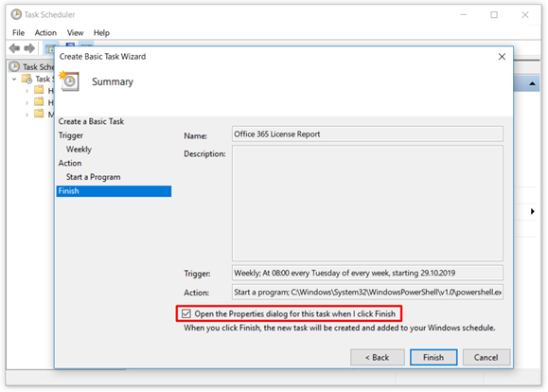
Task: Select the Trigger step in sidebar
Action: (x=71, y=135)
